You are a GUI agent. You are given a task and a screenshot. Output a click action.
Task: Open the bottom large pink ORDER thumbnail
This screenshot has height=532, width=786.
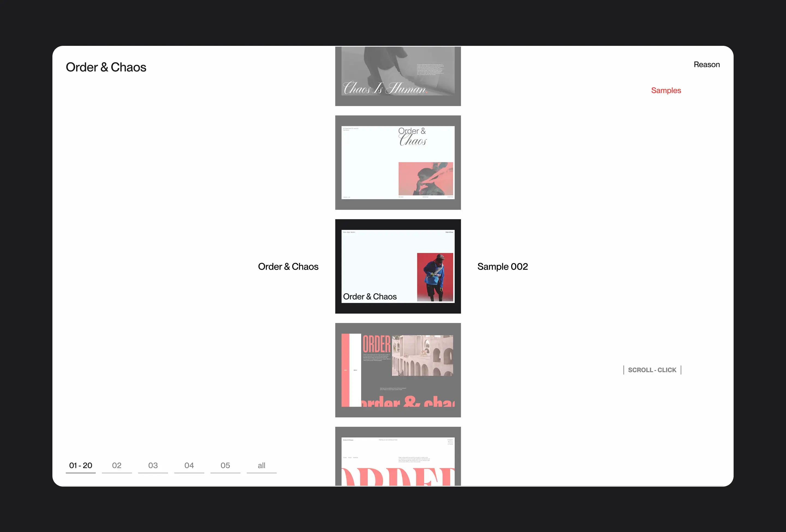398,456
